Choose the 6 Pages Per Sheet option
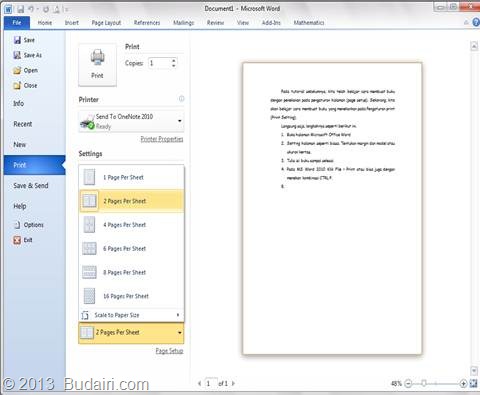 click(131, 248)
